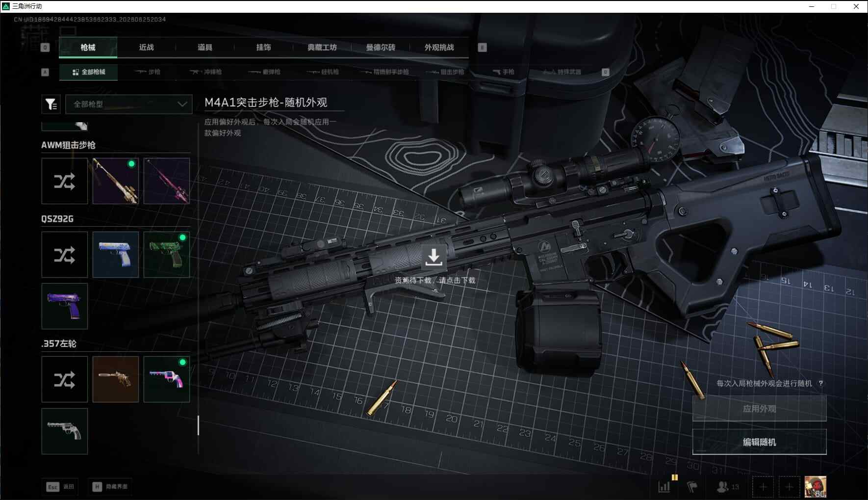Screen dimensions: 868x500
Task: Minimize the 三角洲行动 window
Action: pyautogui.click(x=812, y=6)
